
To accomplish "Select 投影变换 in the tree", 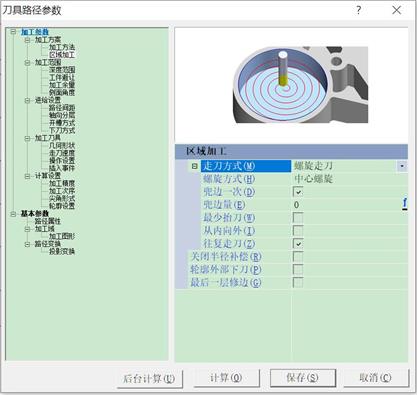I will point(62,251).
